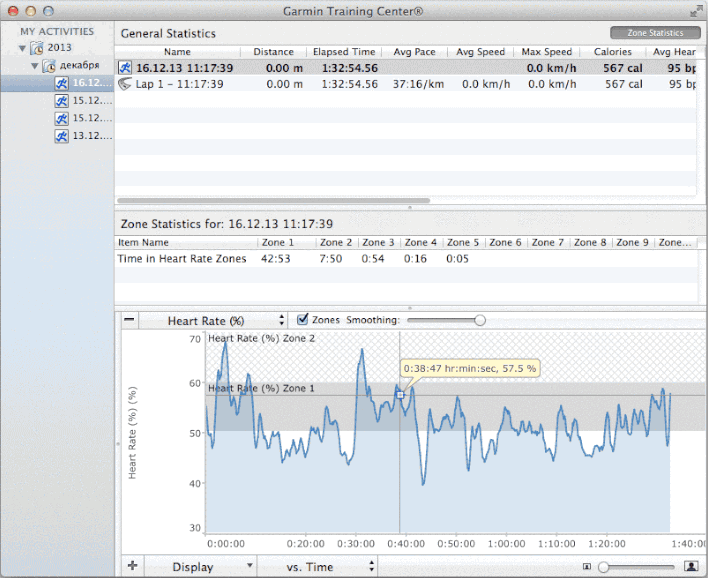Click the plus button to add graph
This screenshot has height=578, width=708.
[131, 566]
